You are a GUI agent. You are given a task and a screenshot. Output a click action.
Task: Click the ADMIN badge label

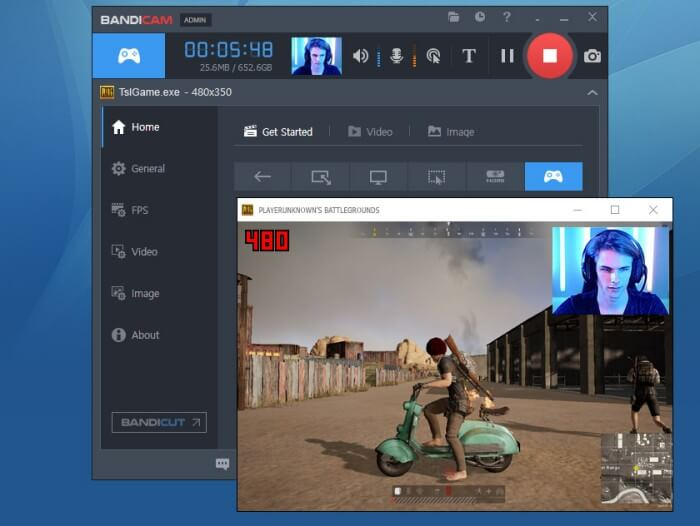[x=195, y=20]
